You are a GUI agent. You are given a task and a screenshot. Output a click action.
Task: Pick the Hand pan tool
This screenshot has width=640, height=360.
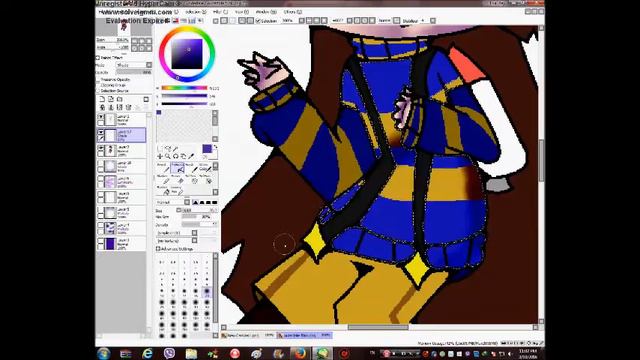[183, 156]
